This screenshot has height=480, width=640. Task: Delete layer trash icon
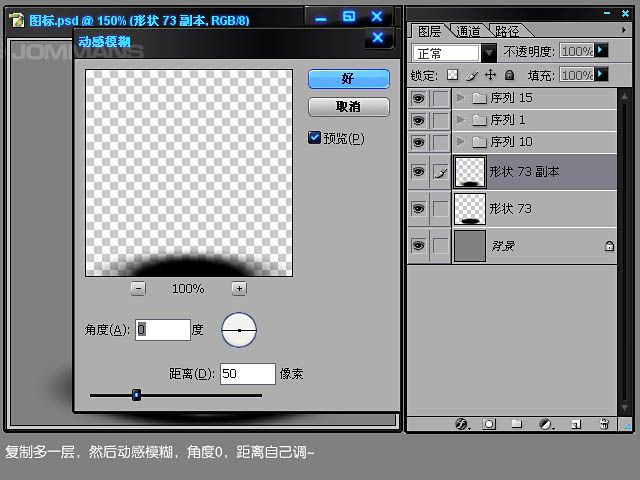tap(604, 424)
